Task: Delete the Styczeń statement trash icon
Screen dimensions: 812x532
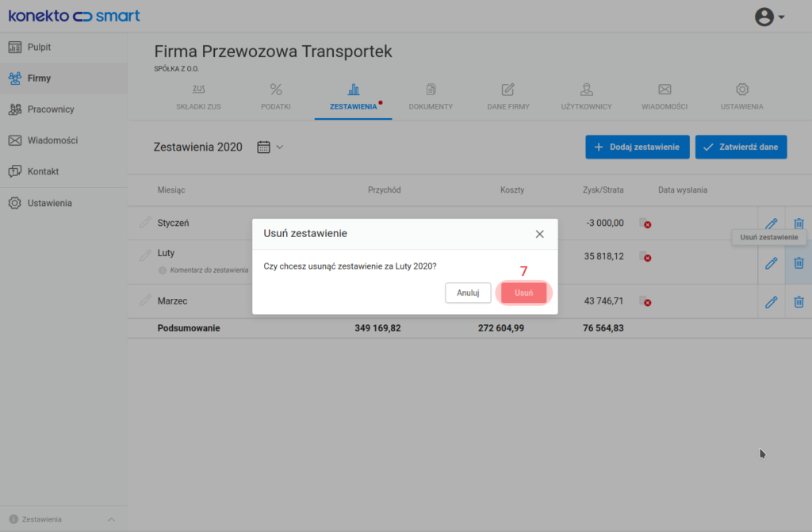Action: pos(799,224)
